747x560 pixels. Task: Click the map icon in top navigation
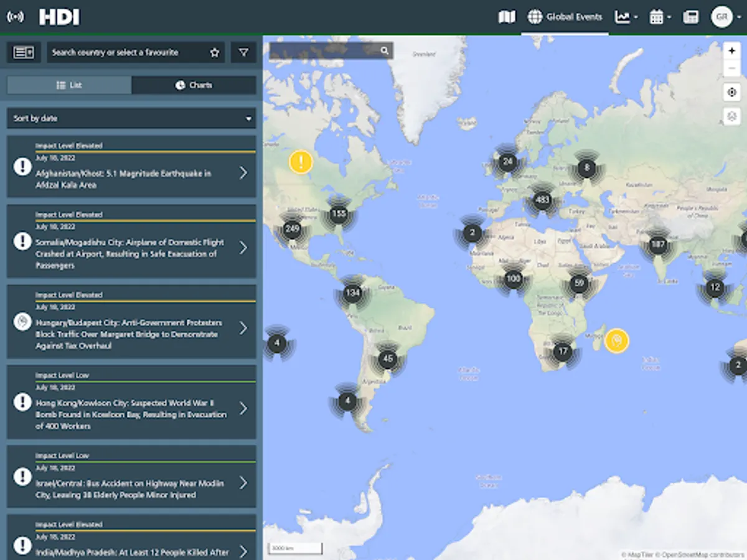507,17
